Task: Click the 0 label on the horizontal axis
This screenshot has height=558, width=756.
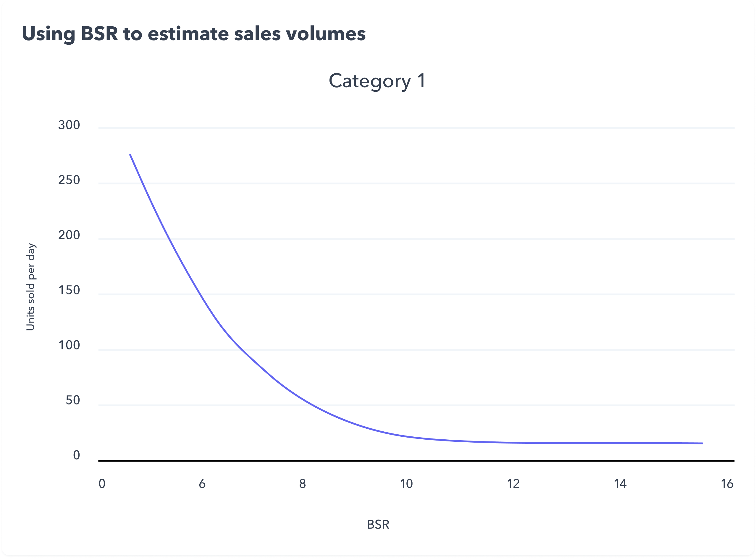Action: click(102, 484)
